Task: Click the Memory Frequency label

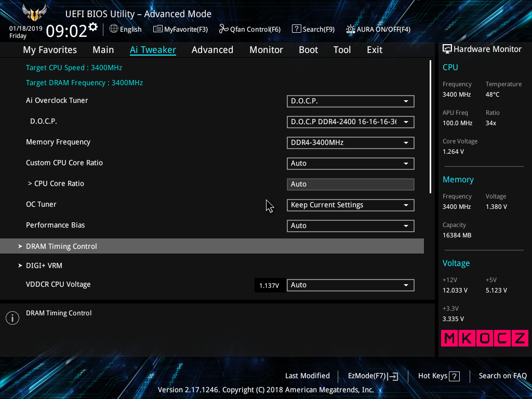Action: (x=58, y=142)
